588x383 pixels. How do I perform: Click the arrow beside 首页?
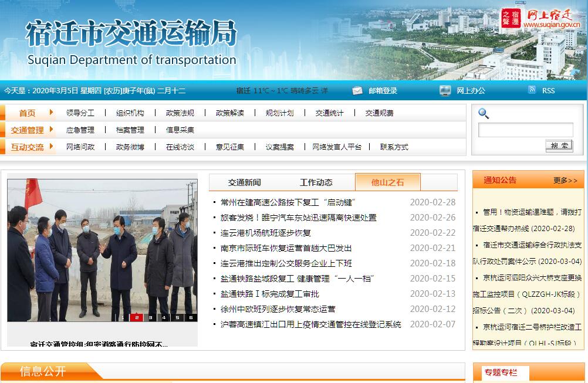coord(52,113)
